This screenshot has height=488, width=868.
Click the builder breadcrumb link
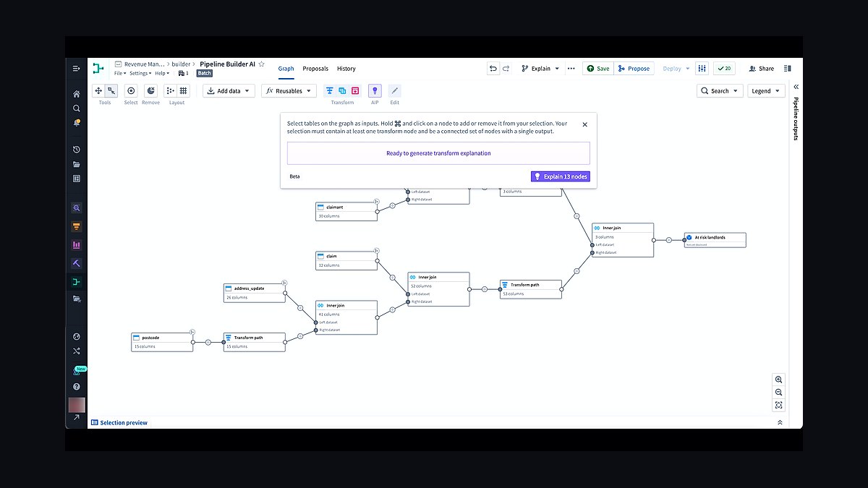click(x=181, y=64)
